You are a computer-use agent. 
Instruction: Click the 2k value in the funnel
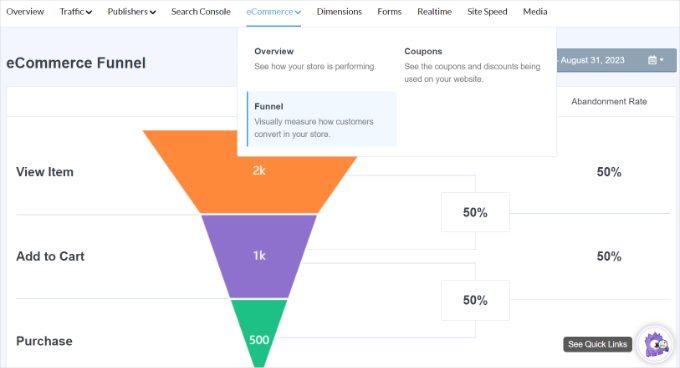pos(259,171)
